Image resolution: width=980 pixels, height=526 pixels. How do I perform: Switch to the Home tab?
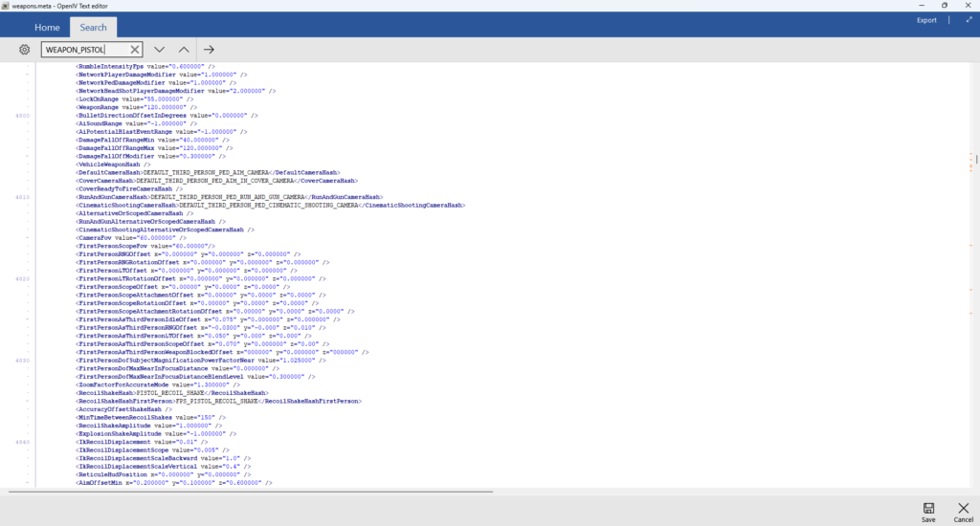point(47,28)
